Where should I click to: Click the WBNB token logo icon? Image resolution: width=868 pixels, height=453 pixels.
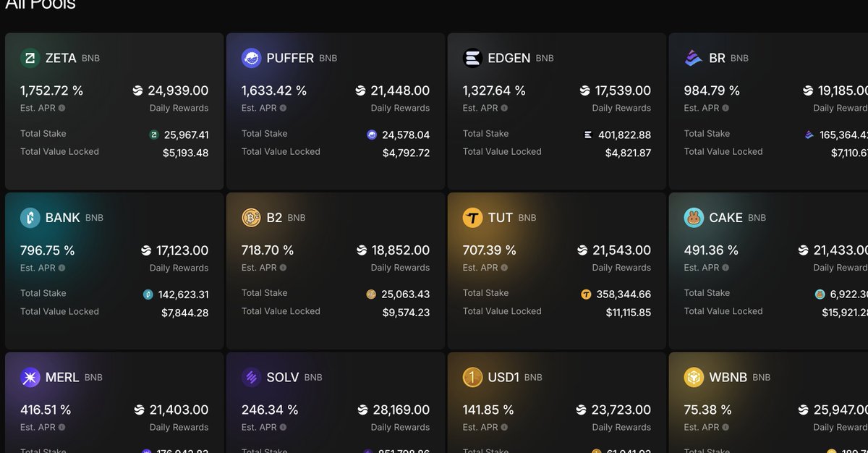[694, 378]
